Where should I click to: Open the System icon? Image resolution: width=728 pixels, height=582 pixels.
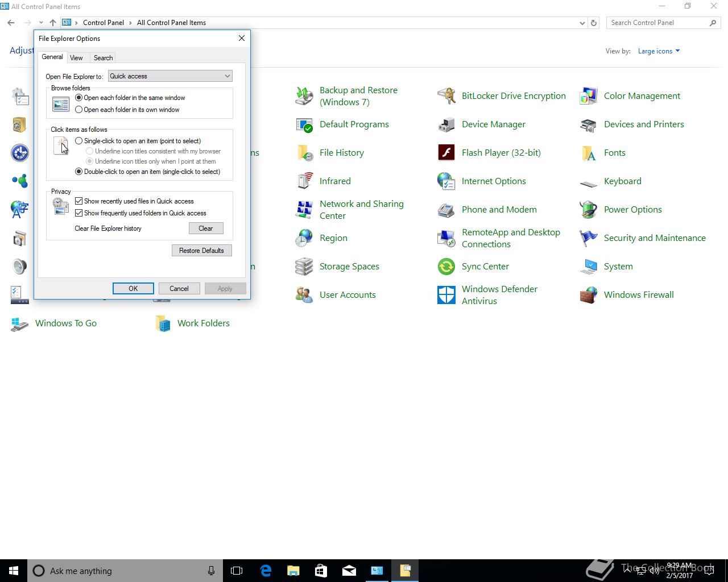[x=589, y=267]
